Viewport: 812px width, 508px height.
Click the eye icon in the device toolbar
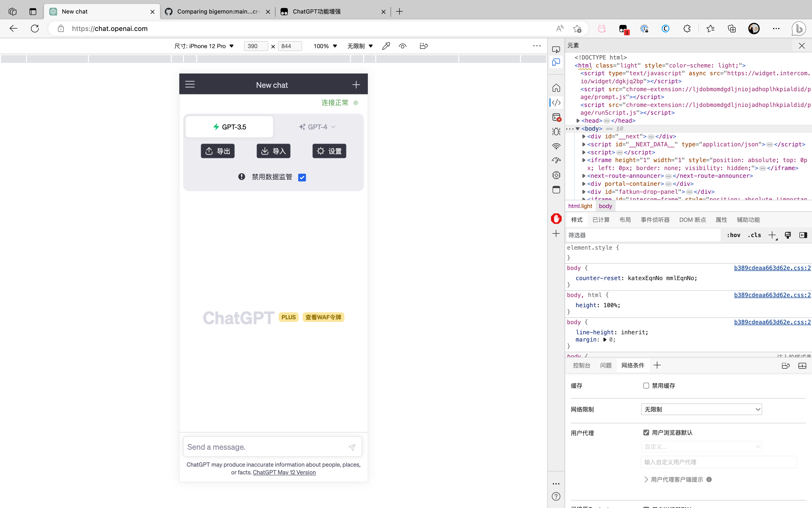point(403,46)
